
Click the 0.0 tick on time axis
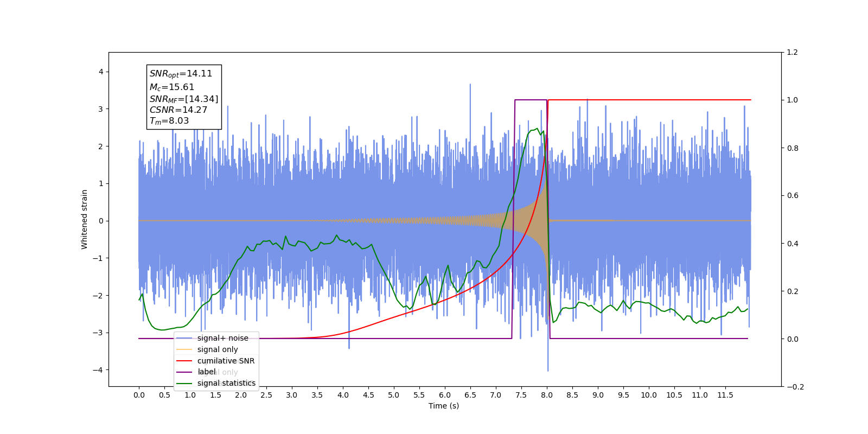click(139, 395)
